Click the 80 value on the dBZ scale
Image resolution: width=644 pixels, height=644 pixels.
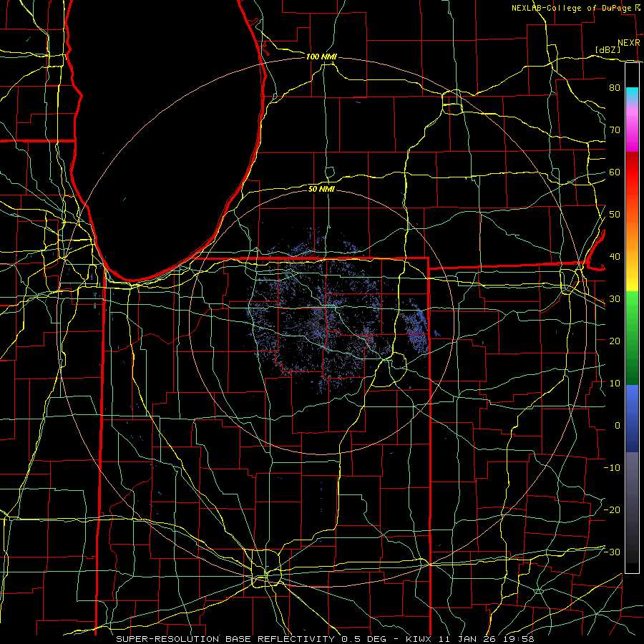pos(615,87)
